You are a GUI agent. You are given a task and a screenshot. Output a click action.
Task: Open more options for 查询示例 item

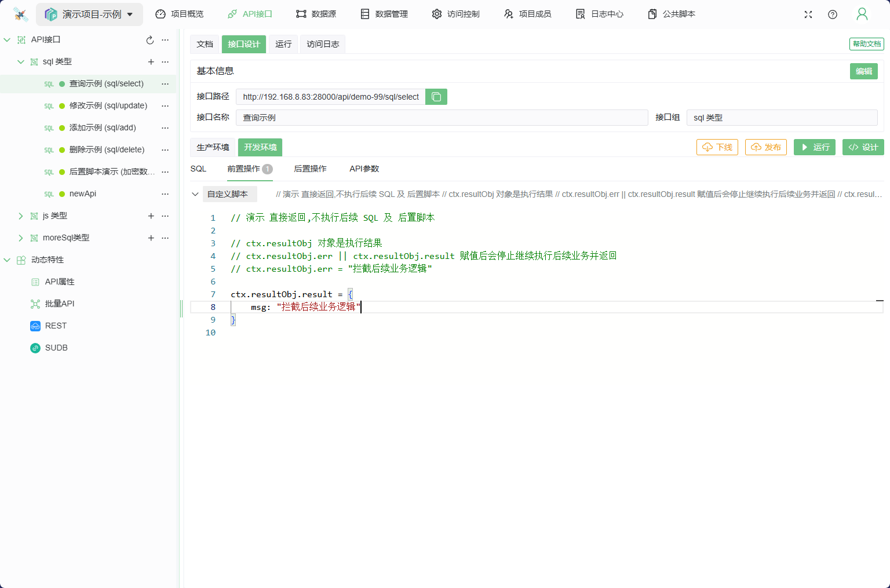point(165,84)
